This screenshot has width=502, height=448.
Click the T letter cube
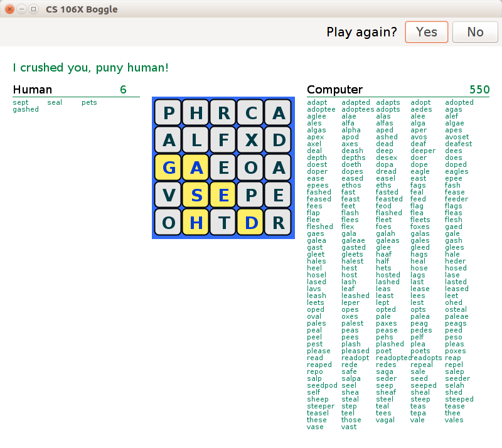[x=224, y=223]
